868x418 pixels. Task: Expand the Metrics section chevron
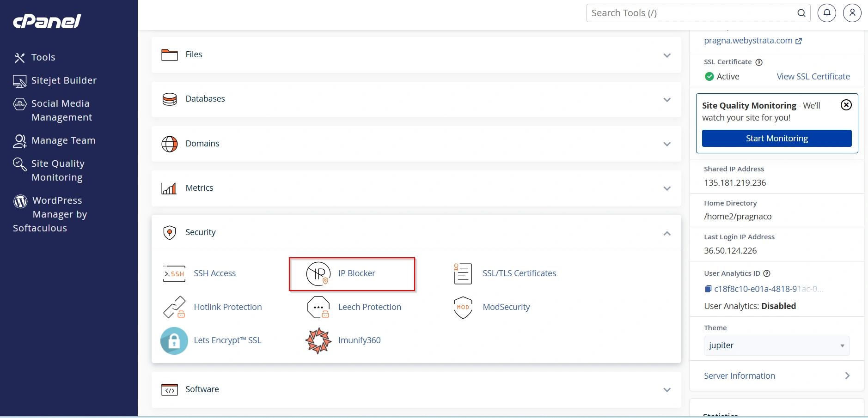coord(667,188)
